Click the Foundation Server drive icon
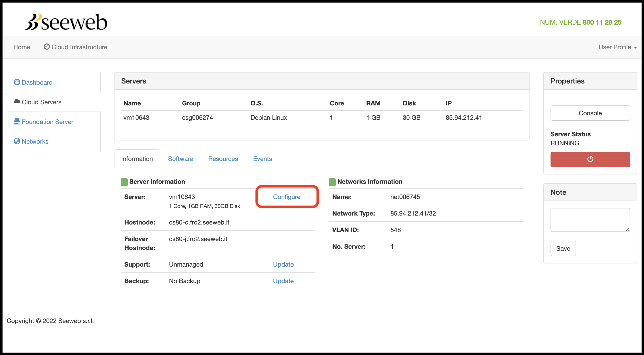 click(17, 121)
